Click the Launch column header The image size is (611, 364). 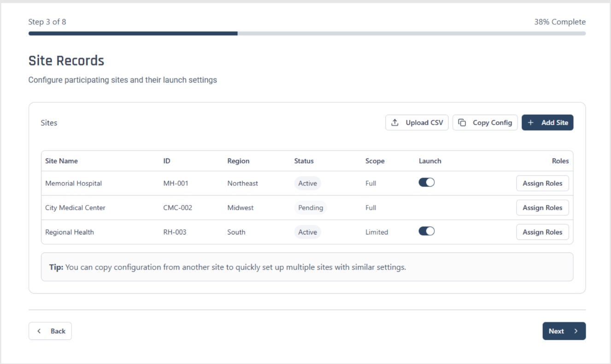point(430,161)
